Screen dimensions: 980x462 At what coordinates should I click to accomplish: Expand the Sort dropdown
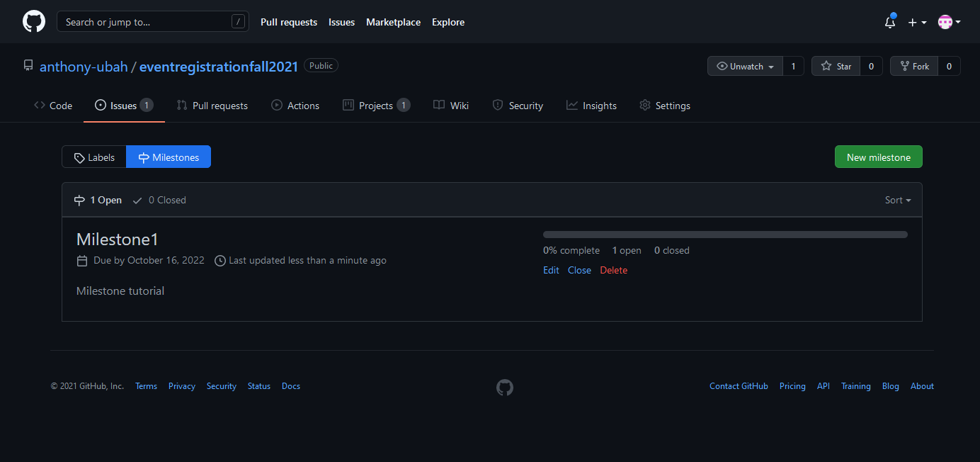[x=897, y=200]
